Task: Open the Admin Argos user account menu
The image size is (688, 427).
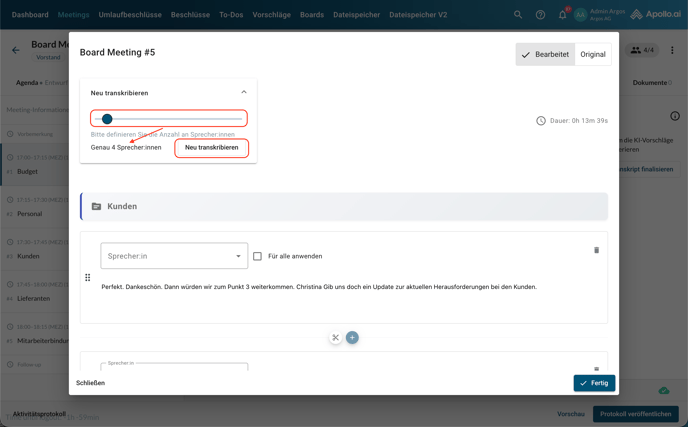Action: [600, 15]
